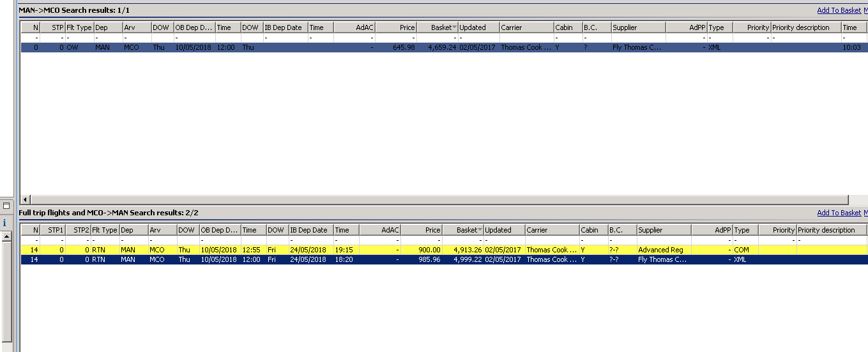The image size is (868, 352).
Task: Click the scroll-up arrow in left panel
Action: point(7,237)
